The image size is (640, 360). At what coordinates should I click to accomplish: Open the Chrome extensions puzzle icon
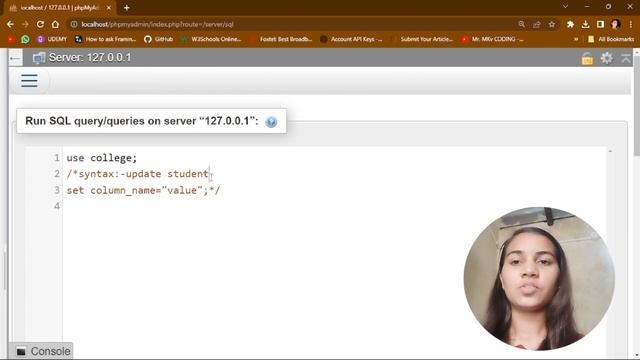pyautogui.click(x=570, y=24)
